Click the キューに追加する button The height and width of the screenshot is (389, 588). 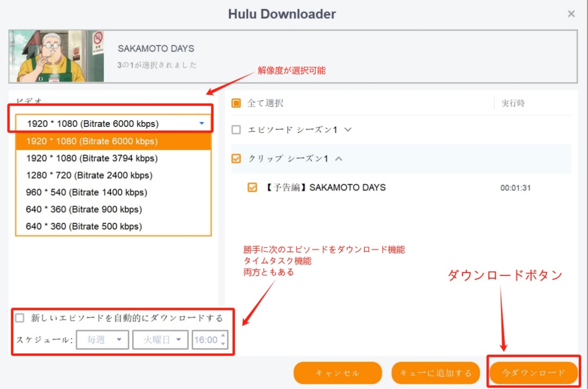click(436, 373)
